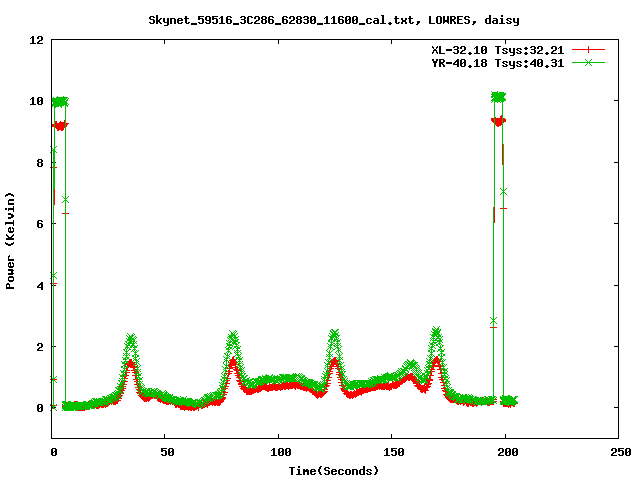Click y-axis tick label 12
Viewport: 640px width, 480px height.
click(36, 40)
